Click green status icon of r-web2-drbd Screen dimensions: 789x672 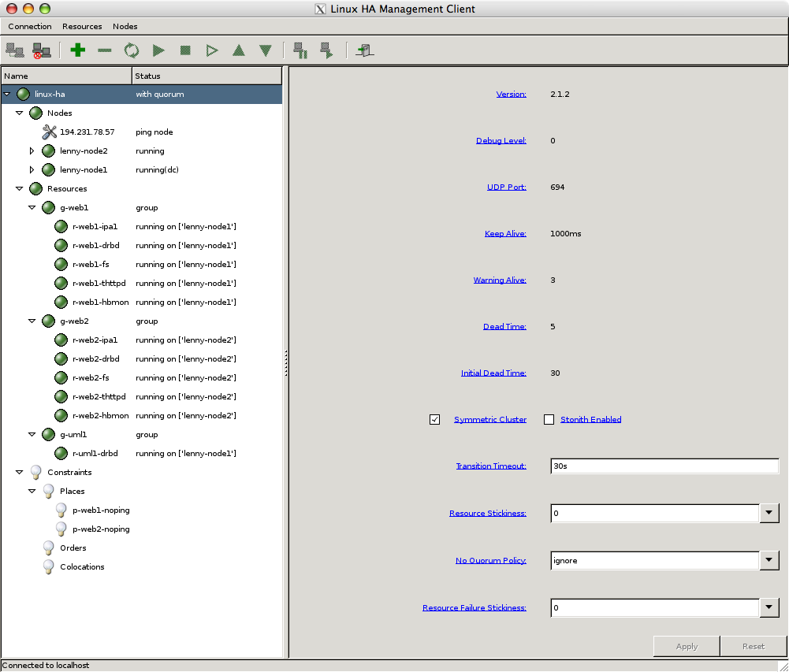61,358
